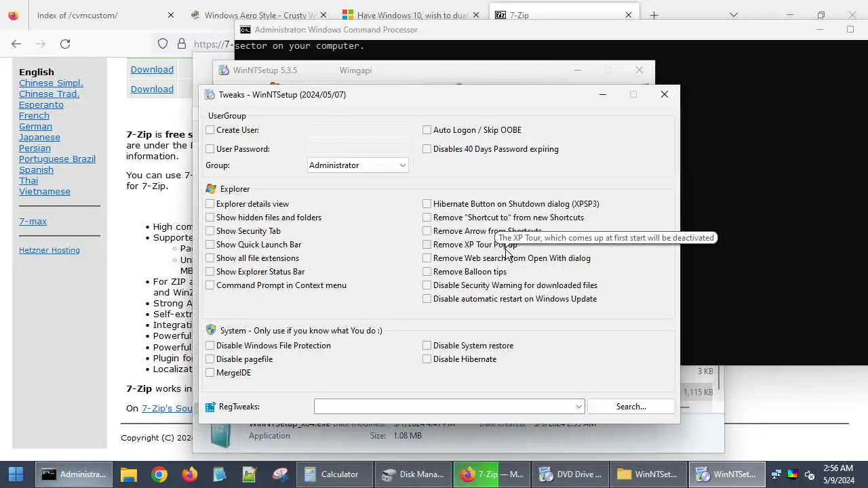Launch Google Chrome from the taskbar

159,474
